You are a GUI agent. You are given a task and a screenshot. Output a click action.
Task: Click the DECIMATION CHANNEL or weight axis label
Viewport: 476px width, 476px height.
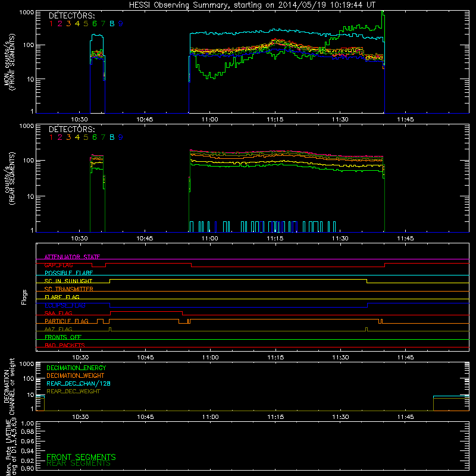(x=9, y=386)
